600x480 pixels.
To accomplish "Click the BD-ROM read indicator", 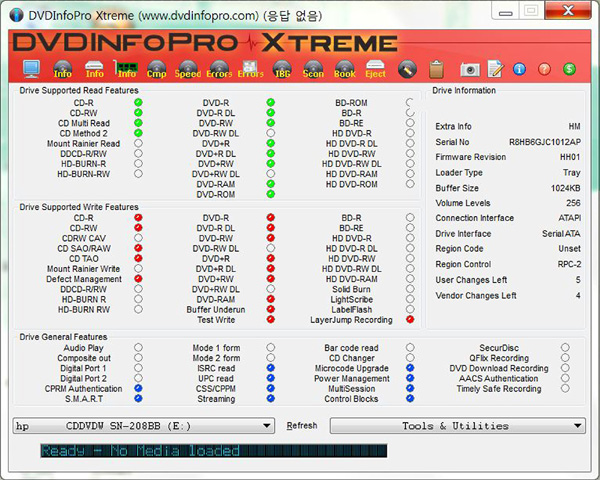I will click(410, 103).
